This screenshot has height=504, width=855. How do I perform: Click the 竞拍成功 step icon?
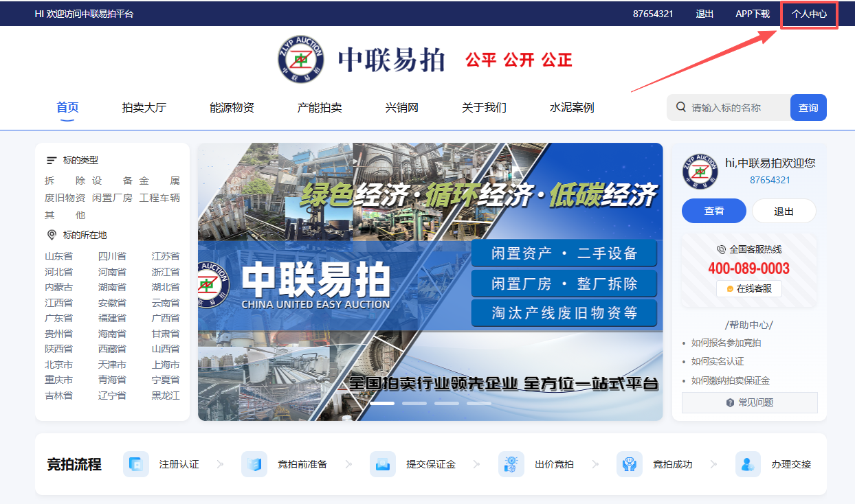point(630,464)
